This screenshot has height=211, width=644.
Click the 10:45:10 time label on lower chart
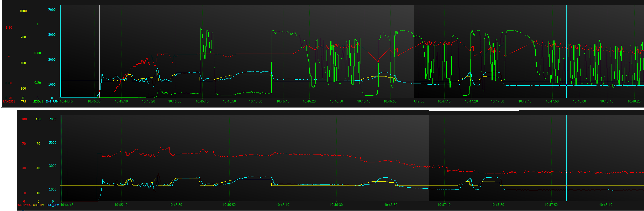click(121, 205)
